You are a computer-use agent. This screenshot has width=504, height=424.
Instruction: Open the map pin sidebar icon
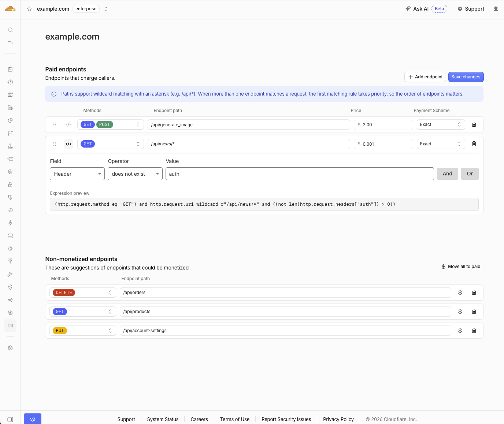point(10,287)
